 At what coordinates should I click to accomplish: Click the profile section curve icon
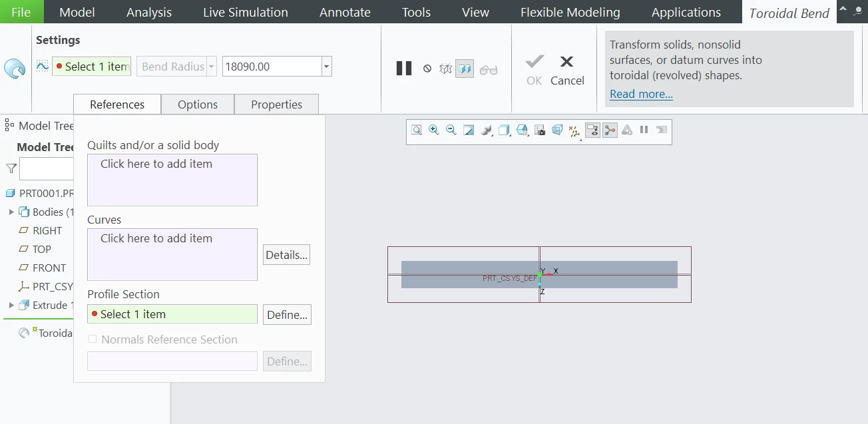(x=43, y=66)
